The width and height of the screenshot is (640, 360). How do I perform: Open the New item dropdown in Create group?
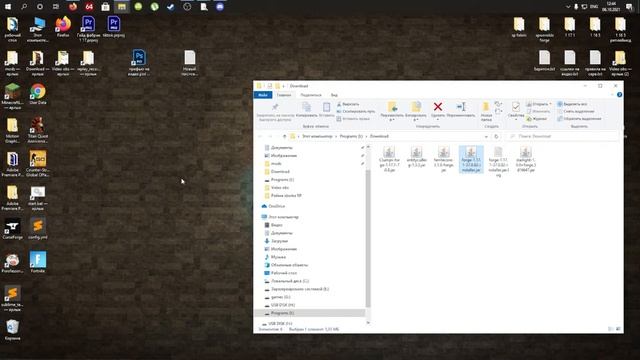pos(498,104)
